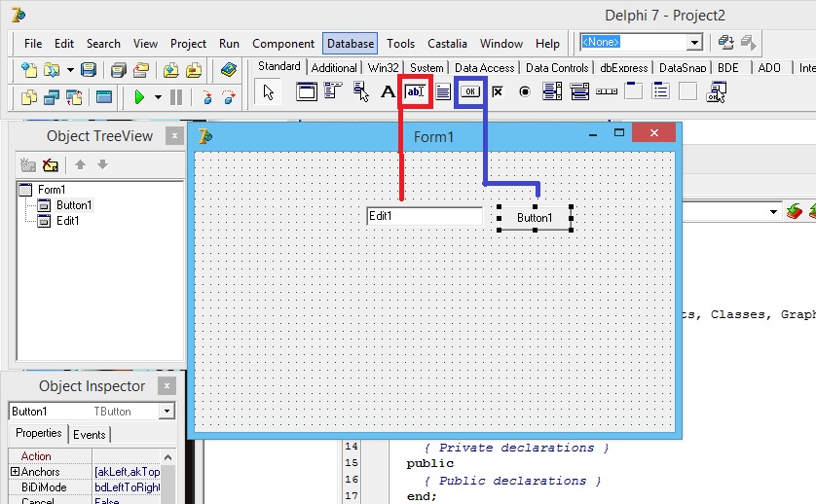
Task: Select the arrow pointer palette tool
Action: pos(268,92)
